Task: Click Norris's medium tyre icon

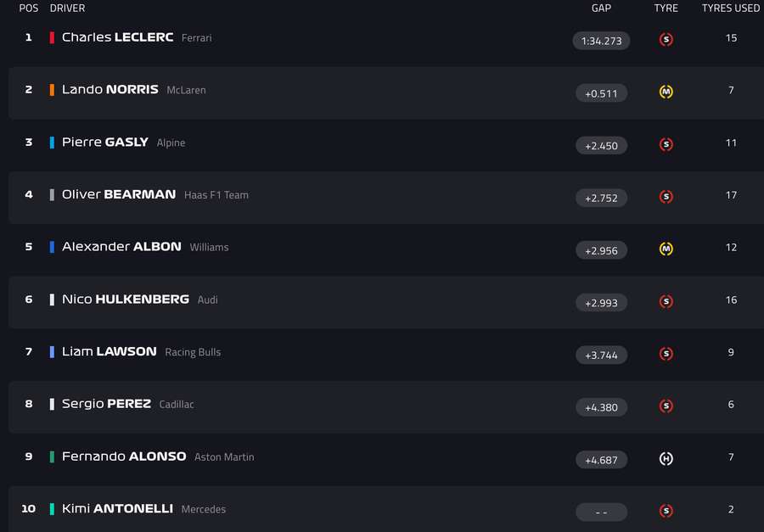Action: tap(666, 92)
